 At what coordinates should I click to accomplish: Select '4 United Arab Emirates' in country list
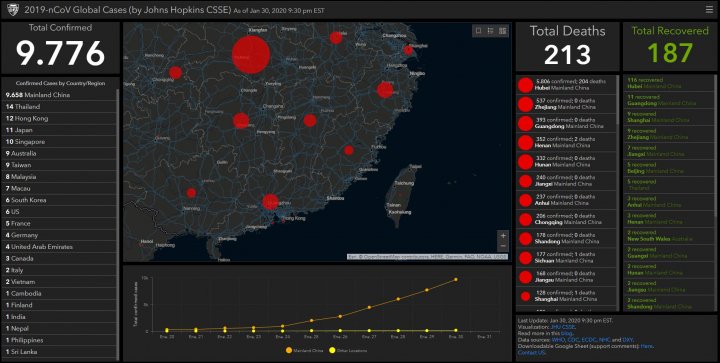pyautogui.click(x=59, y=246)
